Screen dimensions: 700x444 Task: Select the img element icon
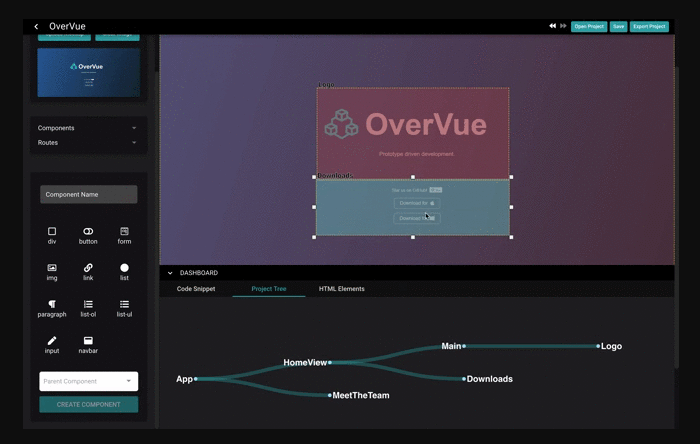(x=52, y=268)
